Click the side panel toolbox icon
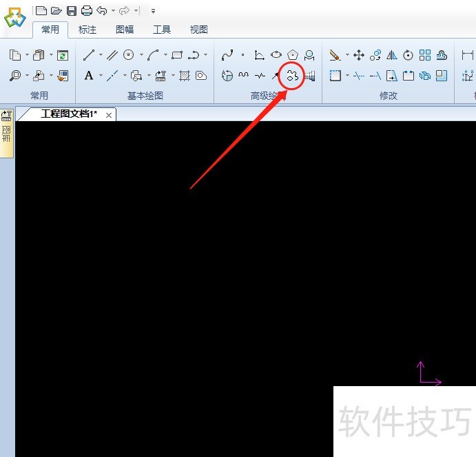The image size is (476, 457). click(6, 116)
